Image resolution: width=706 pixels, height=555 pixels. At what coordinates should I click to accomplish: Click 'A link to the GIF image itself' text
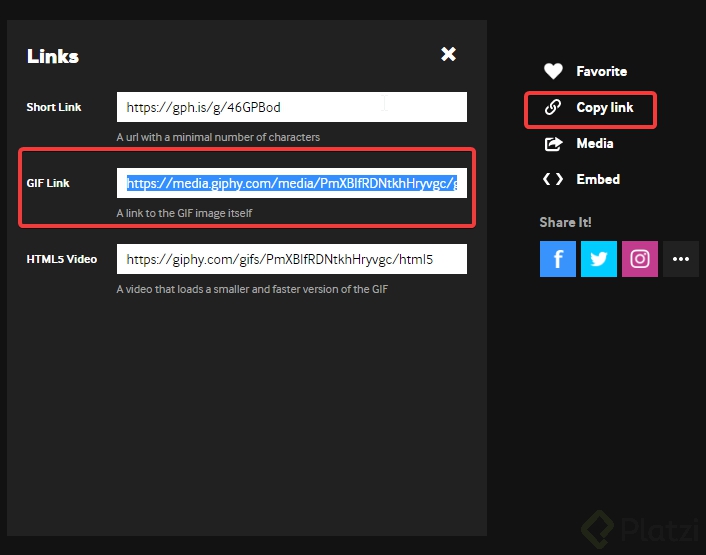tap(184, 213)
